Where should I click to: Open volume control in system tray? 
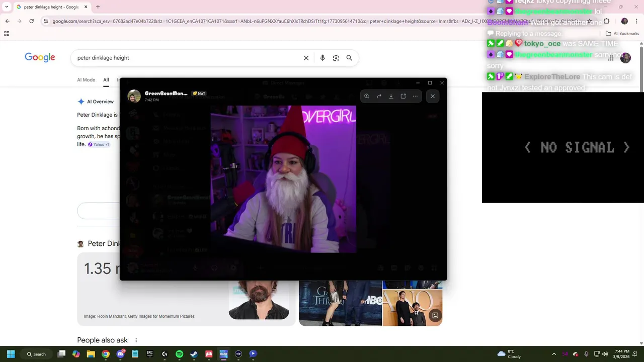605,354
